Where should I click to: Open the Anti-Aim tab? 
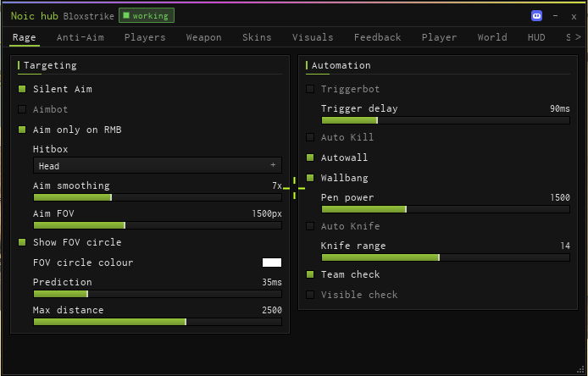pyautogui.click(x=80, y=37)
